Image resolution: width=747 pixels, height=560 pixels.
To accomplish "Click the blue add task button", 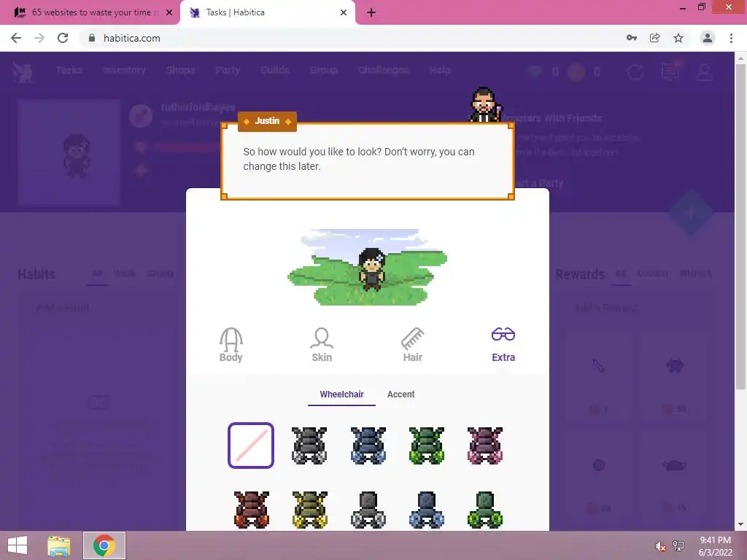I will pos(691,212).
